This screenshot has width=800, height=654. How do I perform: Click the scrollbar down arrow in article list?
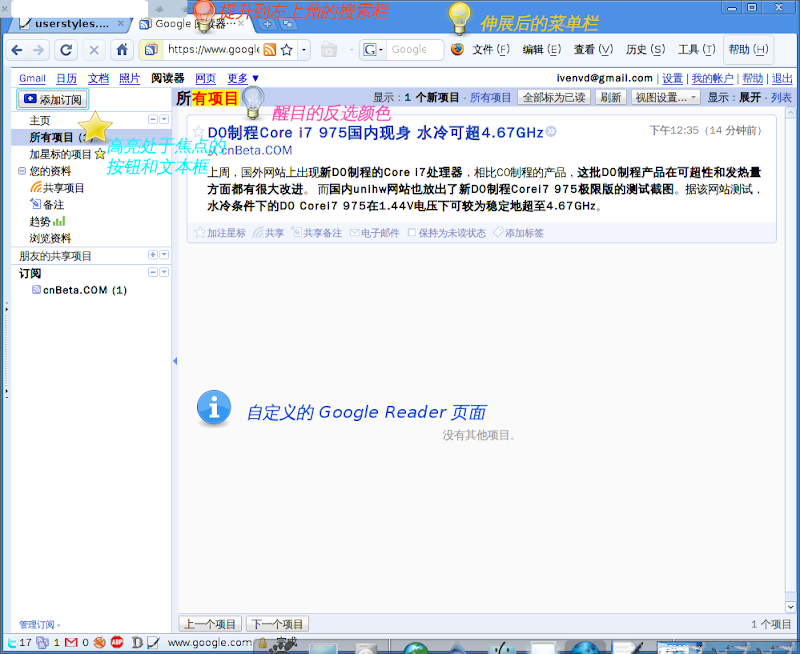click(x=790, y=607)
